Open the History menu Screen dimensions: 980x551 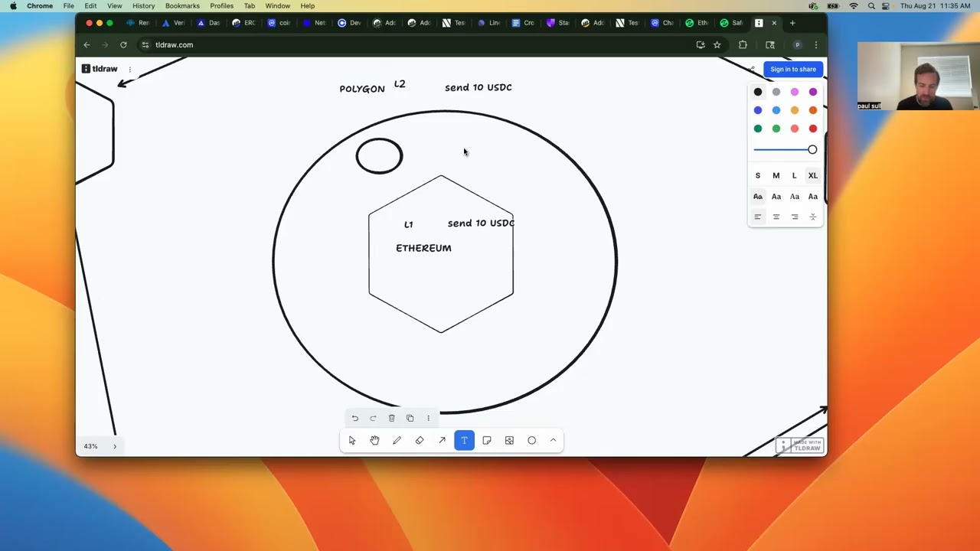coord(143,5)
